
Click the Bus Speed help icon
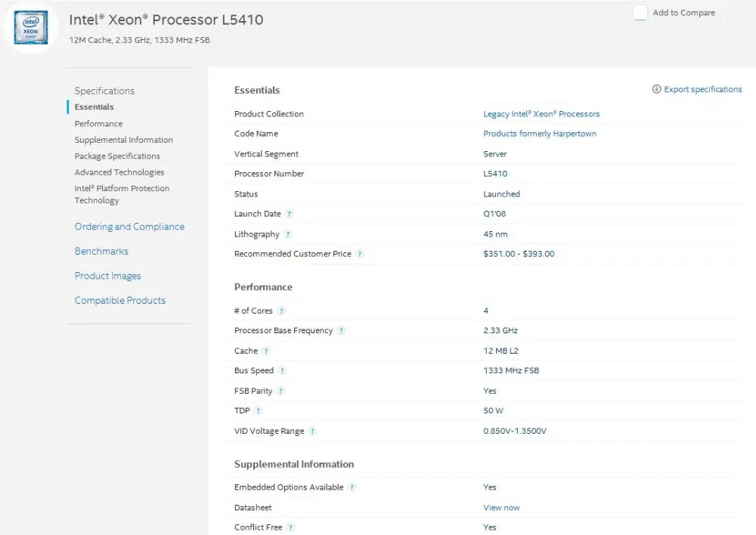[282, 370]
